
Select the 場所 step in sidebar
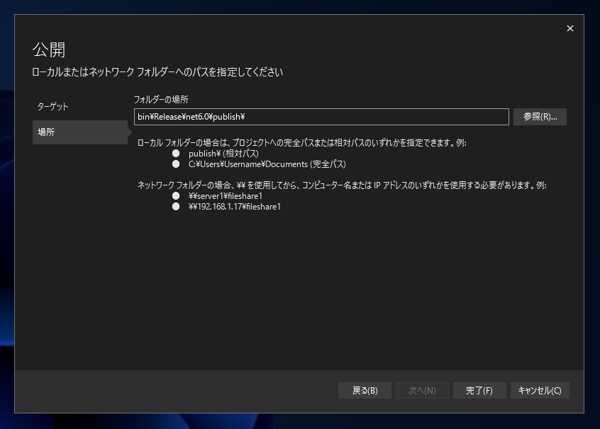(80, 132)
